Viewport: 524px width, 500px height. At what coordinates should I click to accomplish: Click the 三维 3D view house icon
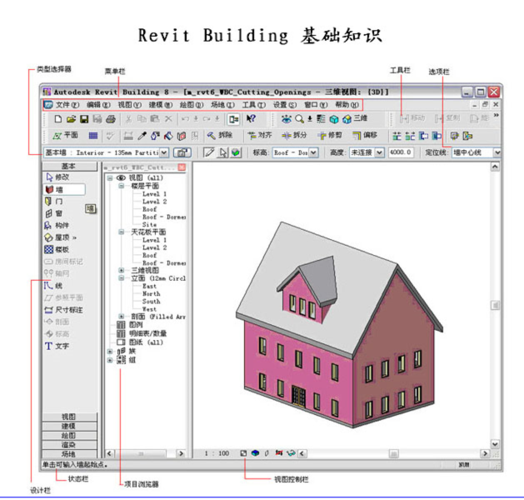tap(355, 119)
